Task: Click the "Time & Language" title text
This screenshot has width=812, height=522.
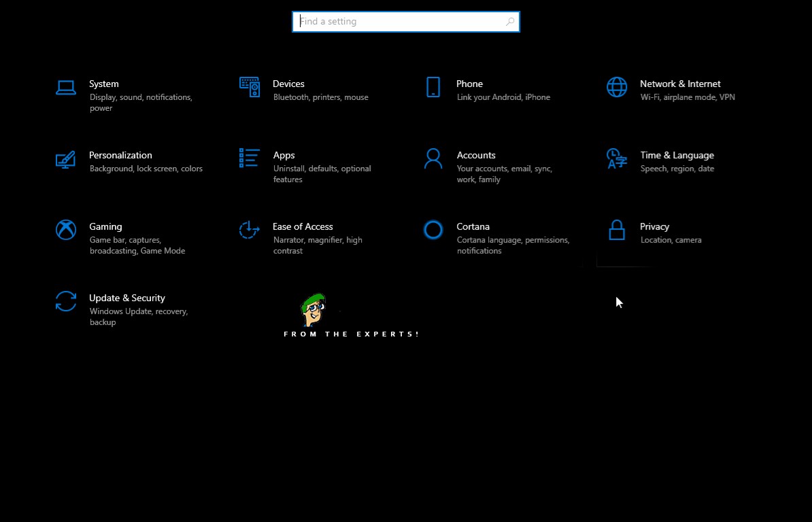Action: click(677, 155)
